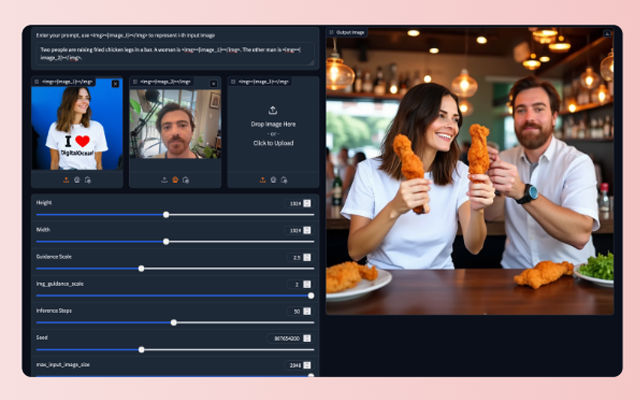Click the 'Drop Image Here' text
Viewport: 640px width, 400px height.
273,124
